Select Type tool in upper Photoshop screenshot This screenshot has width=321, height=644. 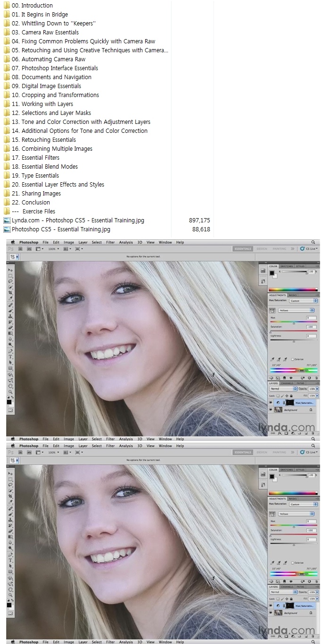point(10,357)
